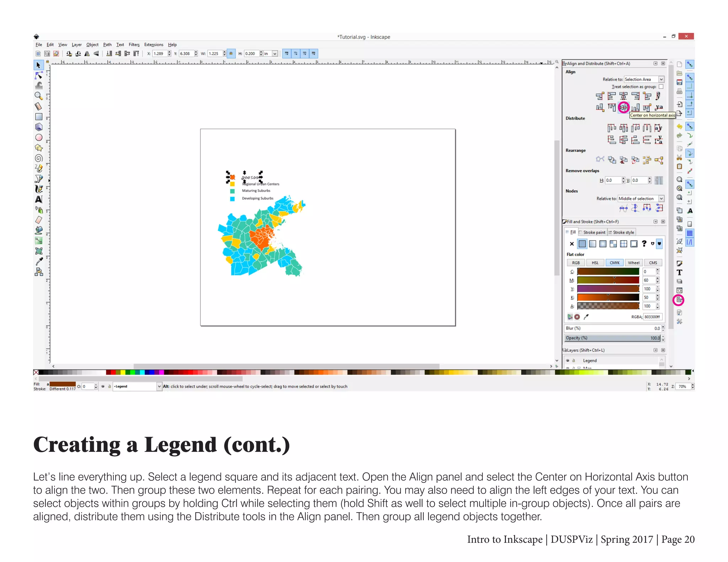Image resolution: width=728 pixels, height=562 pixels.
Task: Switch to RGB color mode
Action: coord(576,263)
